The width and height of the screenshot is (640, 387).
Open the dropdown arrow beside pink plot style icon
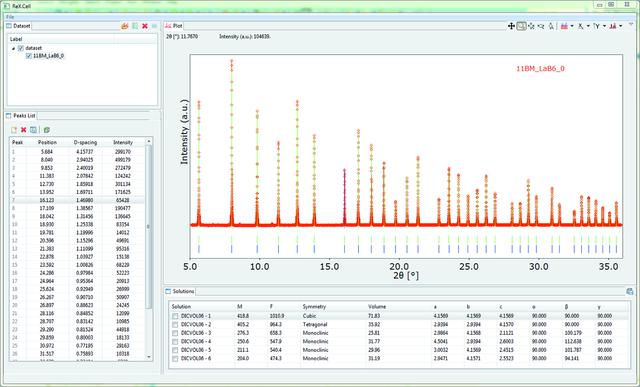(x=572, y=26)
